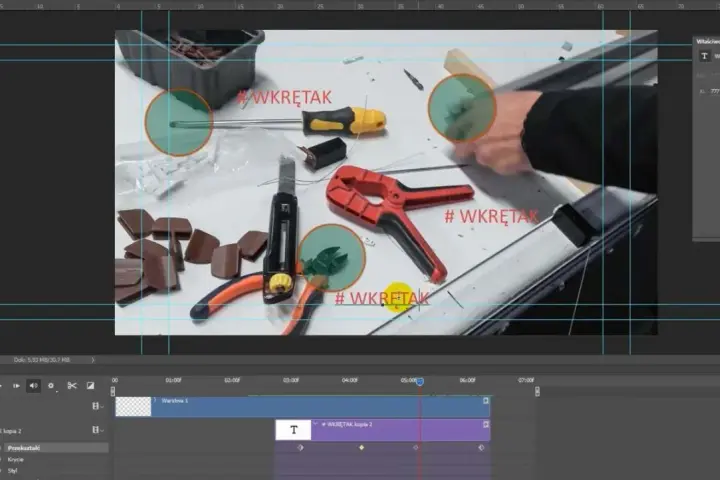
Task: Select the split at playhead scissors
Action: 72,385
